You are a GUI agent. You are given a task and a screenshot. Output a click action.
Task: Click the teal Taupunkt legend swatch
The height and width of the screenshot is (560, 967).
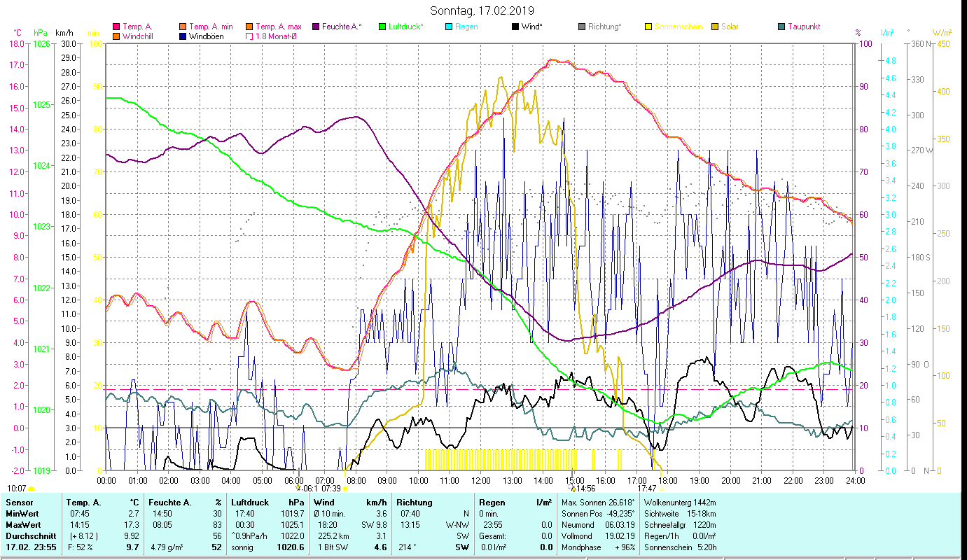781,27
